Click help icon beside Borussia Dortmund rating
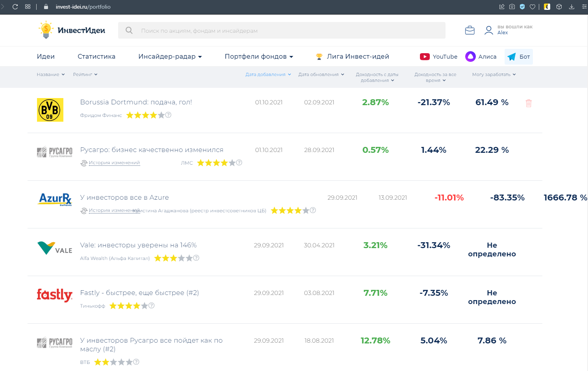The height and width of the screenshot is (371, 588). pyautogui.click(x=168, y=115)
